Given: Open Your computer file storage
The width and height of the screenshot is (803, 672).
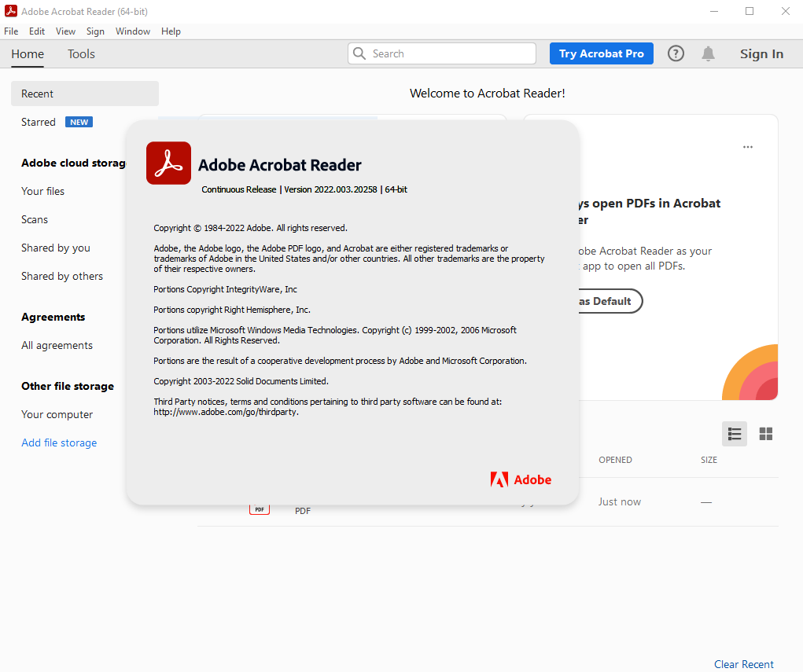Looking at the screenshot, I should coord(57,414).
